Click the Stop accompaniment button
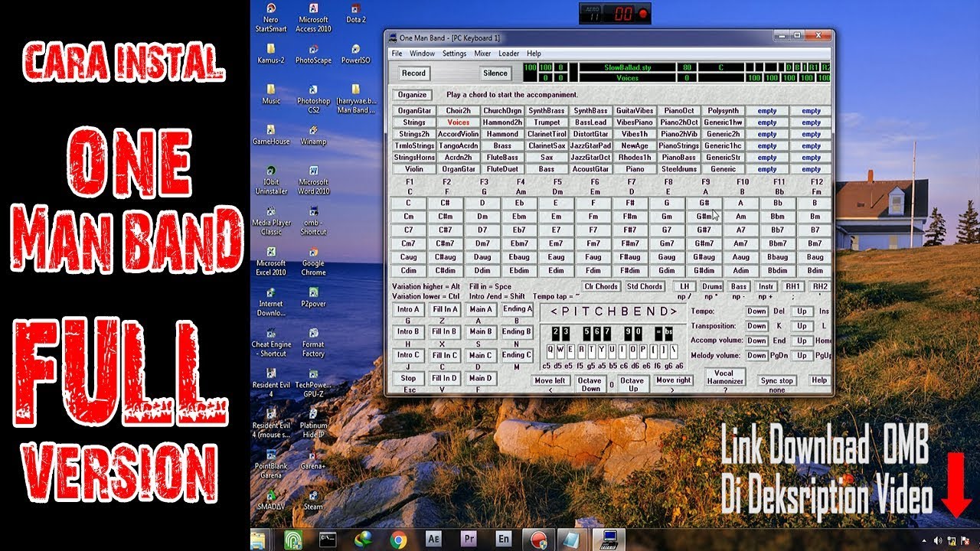980x551 pixels. click(408, 378)
